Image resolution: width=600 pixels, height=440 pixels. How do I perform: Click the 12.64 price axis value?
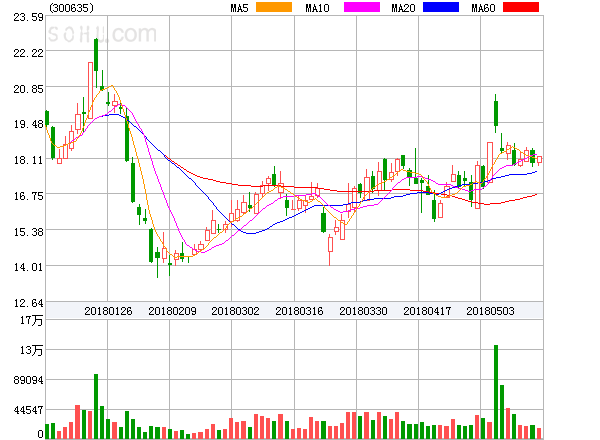(29, 303)
